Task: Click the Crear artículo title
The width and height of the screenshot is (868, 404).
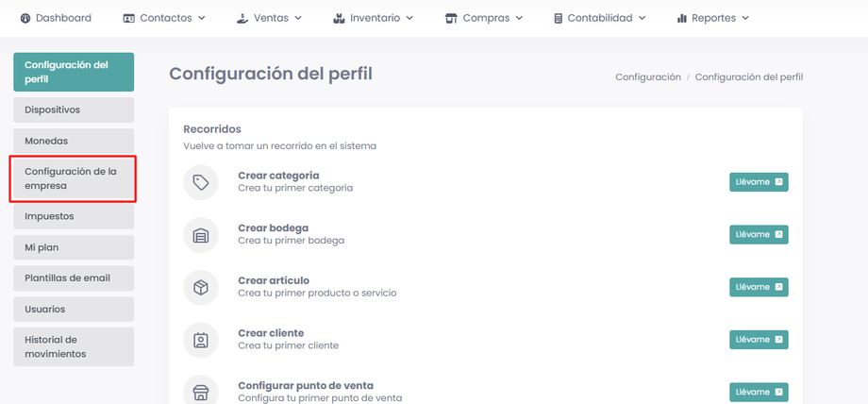Action: [x=274, y=280]
